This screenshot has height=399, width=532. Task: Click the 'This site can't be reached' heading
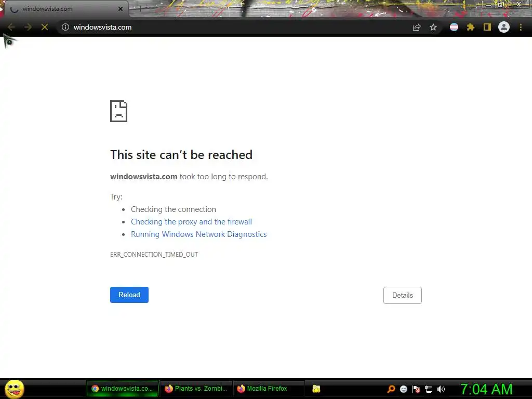tap(181, 155)
